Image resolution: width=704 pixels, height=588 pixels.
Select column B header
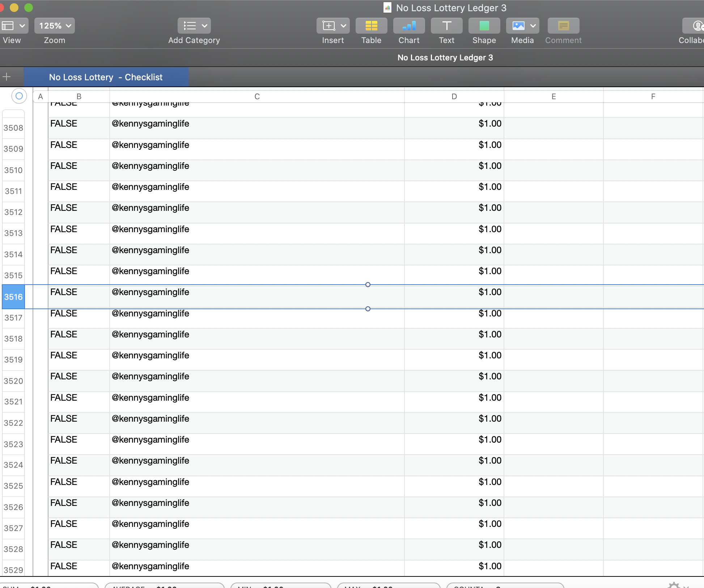click(x=79, y=97)
